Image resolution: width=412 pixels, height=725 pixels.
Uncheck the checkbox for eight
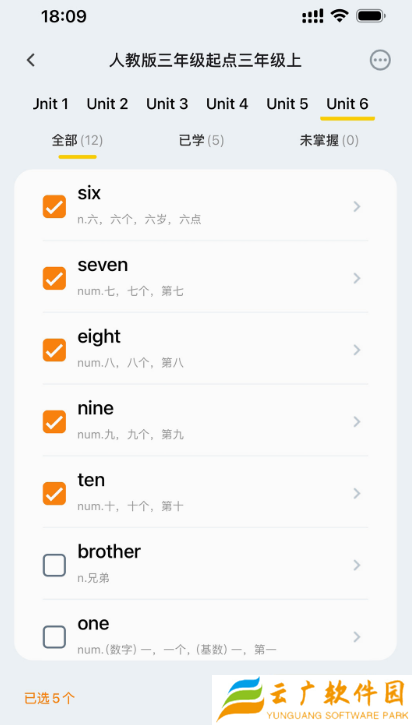pyautogui.click(x=54, y=350)
